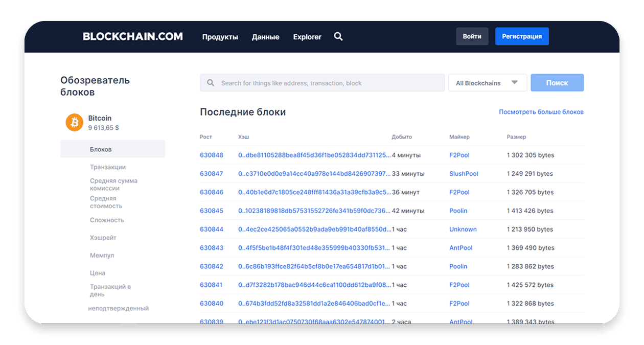Open hash 0..4f5f5be1b48f4f301ed48e

(314, 248)
